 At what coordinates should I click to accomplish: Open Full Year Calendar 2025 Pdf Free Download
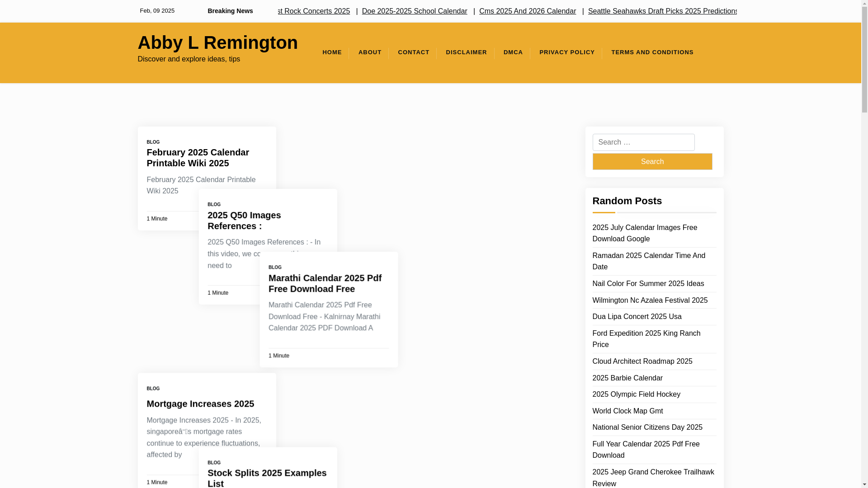tap(646, 450)
